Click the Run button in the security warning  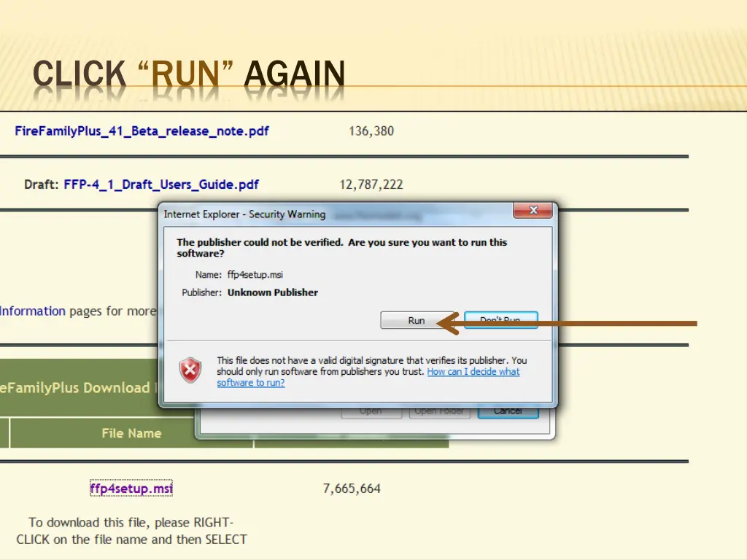417,320
